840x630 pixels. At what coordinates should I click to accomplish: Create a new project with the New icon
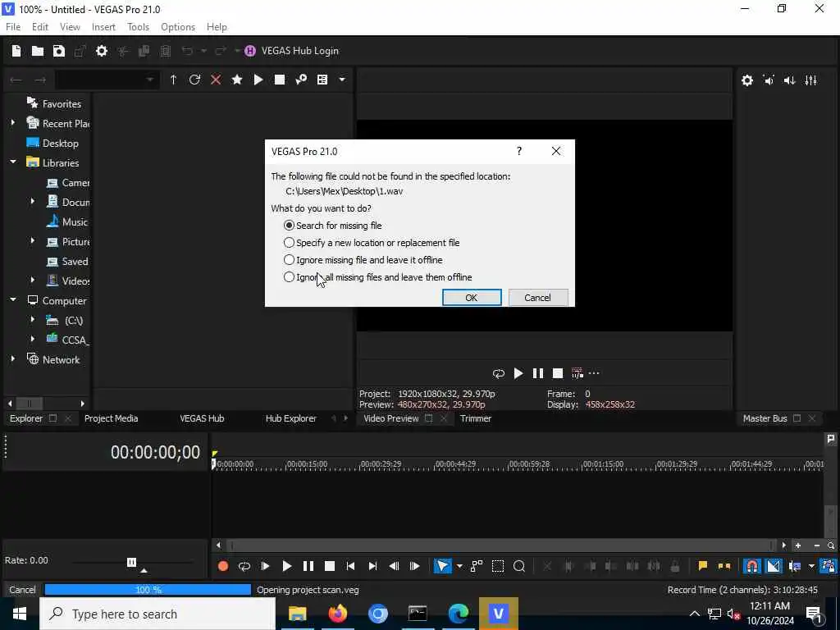(x=16, y=51)
